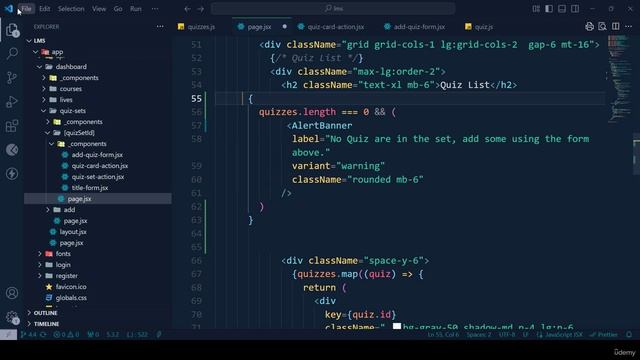640x360 pixels.
Task: Split the editor to the right
Action: (x=616, y=27)
